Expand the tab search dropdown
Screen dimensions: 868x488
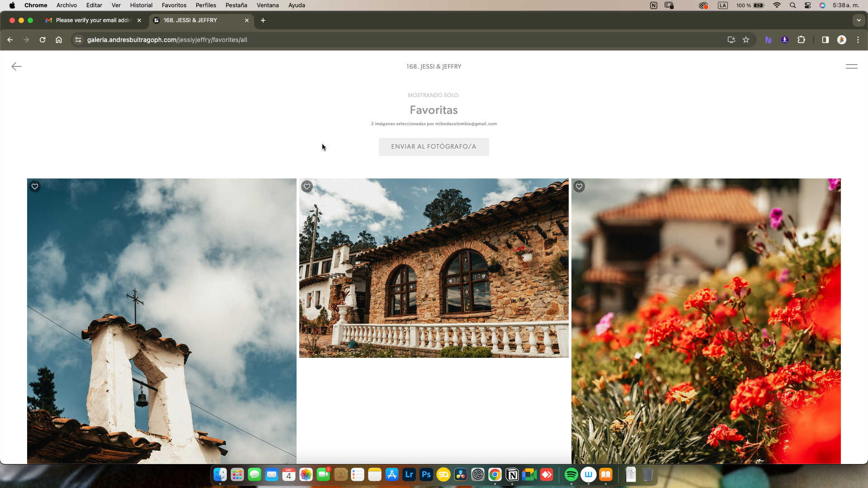click(859, 20)
